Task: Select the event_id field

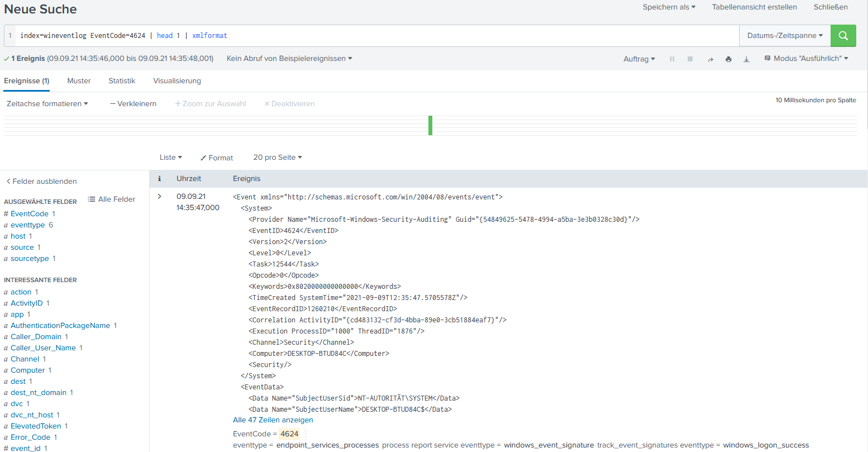Action: [26, 448]
